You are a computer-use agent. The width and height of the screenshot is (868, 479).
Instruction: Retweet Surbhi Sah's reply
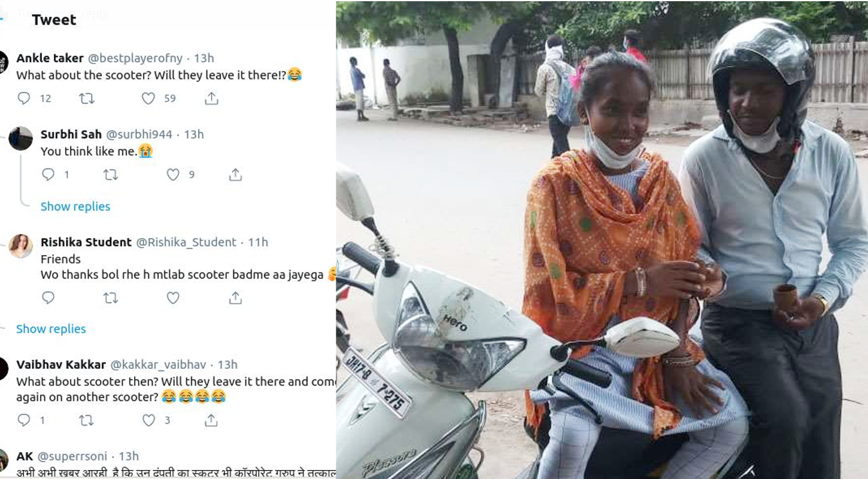[111, 174]
